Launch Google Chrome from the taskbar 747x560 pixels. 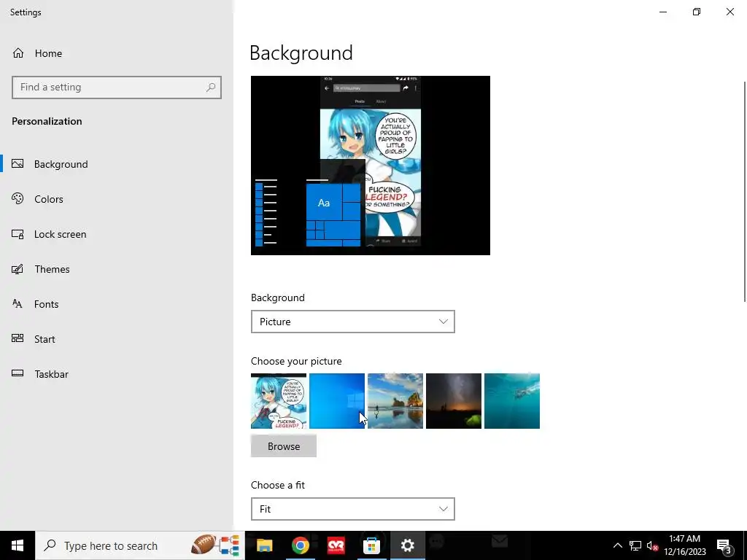coord(300,545)
